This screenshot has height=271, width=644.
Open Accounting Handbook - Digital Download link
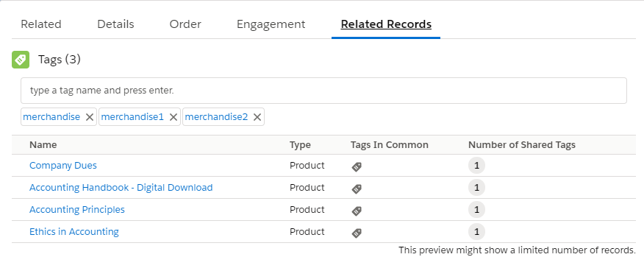[121, 188]
